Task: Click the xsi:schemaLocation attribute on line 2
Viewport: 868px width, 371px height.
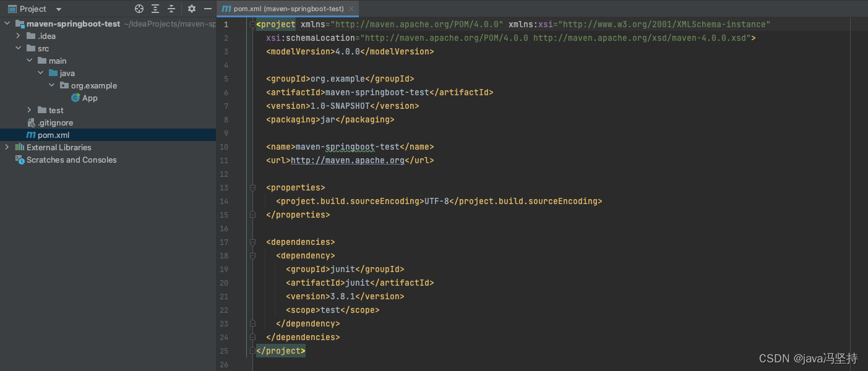Action: point(310,38)
